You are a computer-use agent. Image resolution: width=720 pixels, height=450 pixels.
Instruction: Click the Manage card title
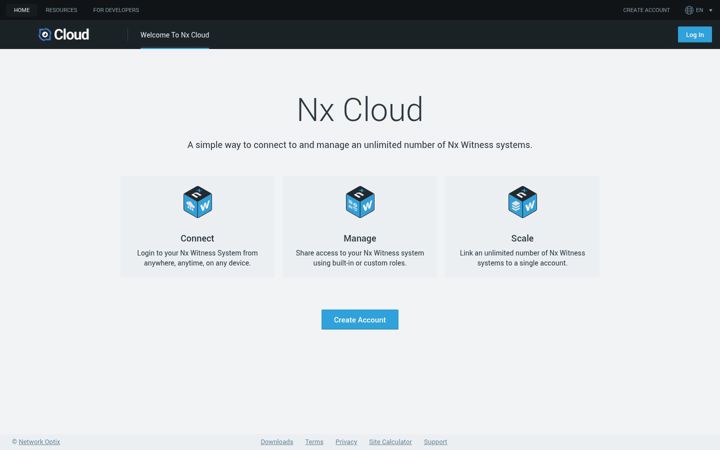click(360, 238)
